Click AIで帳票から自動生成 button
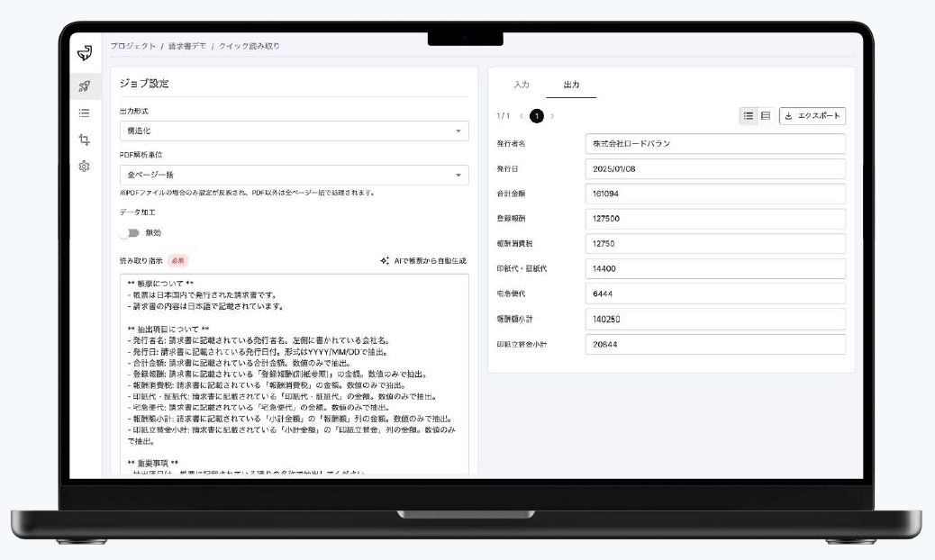 tap(423, 261)
